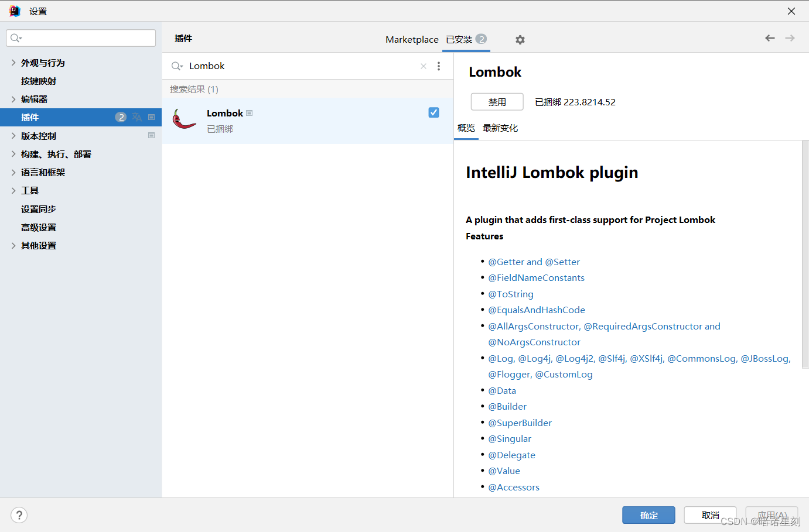This screenshot has width=809, height=532.
Task: Click the 禁用 button for Lombok
Action: coord(497,102)
